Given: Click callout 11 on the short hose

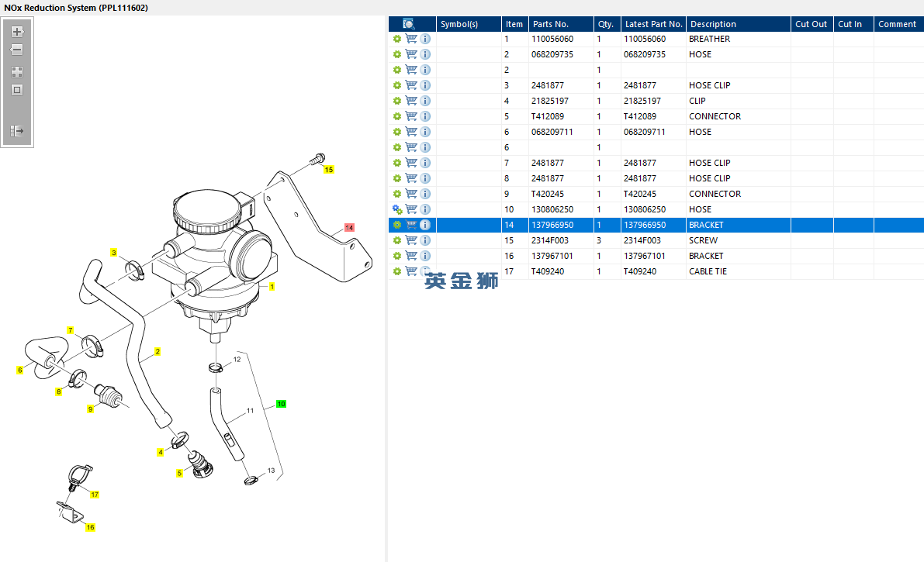Looking at the screenshot, I should 250,411.
